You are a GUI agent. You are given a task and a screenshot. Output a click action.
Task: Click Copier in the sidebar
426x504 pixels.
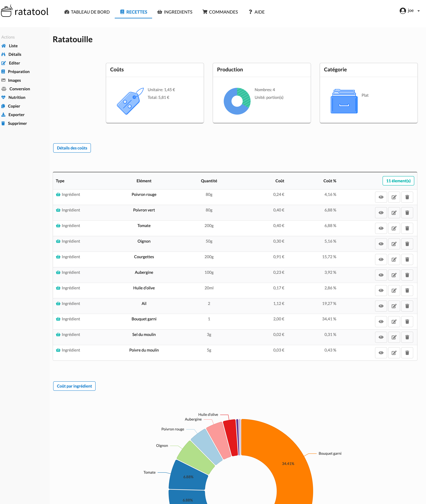(11, 106)
